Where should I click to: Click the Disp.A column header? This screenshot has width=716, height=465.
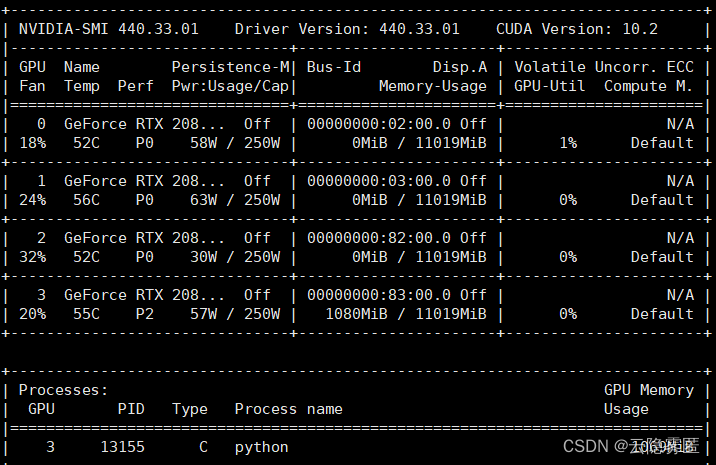pos(460,67)
